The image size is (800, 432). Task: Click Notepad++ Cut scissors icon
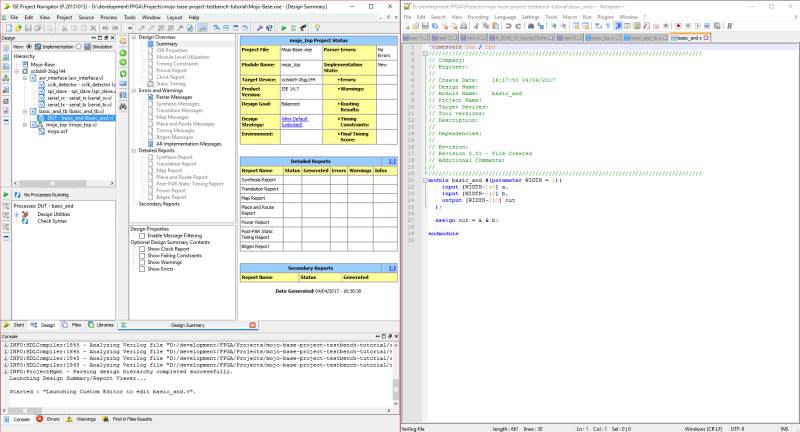[x=476, y=26]
